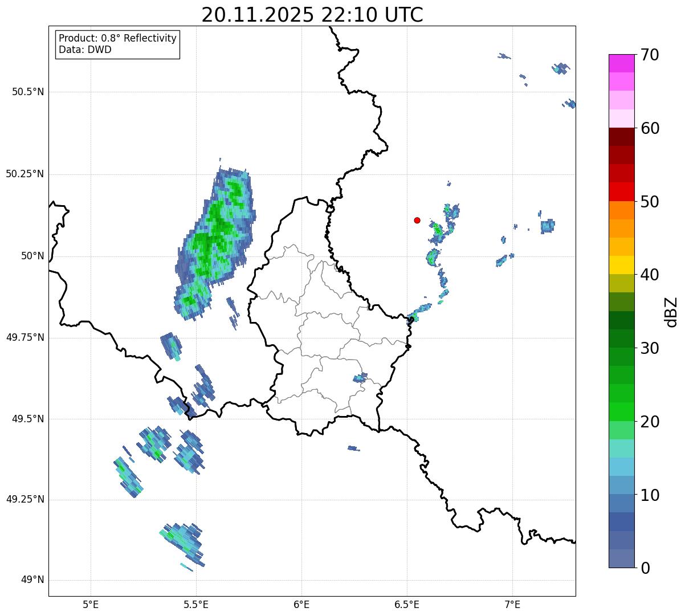Click the 6°E longitude label
This screenshot has width=685, height=616.
301,604
